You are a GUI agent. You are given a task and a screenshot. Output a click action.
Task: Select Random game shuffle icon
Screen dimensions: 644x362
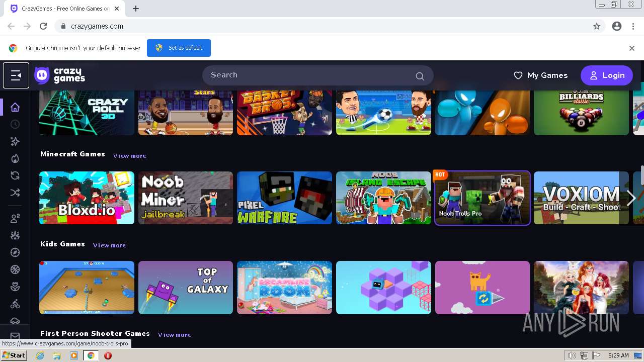click(15, 193)
